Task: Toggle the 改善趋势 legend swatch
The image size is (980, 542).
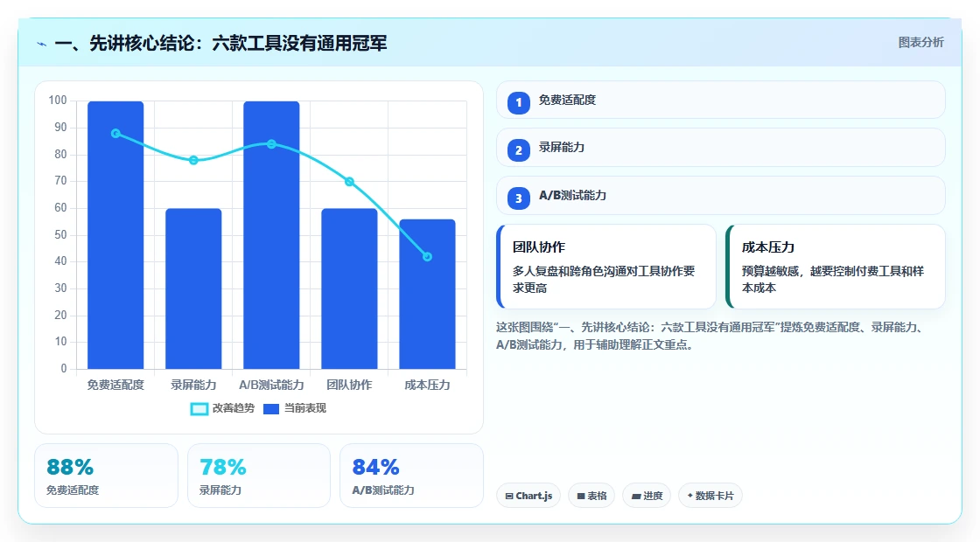Action: tap(199, 409)
